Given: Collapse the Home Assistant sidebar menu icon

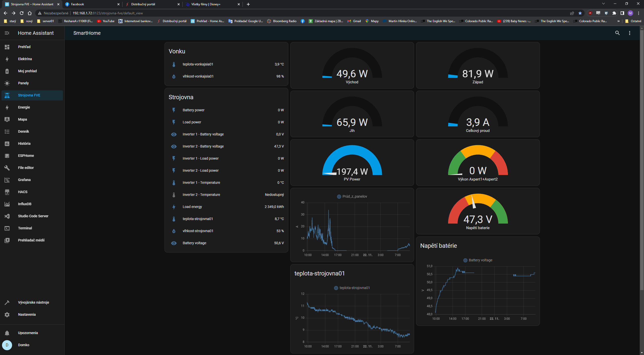Looking at the screenshot, I should click(x=7, y=33).
